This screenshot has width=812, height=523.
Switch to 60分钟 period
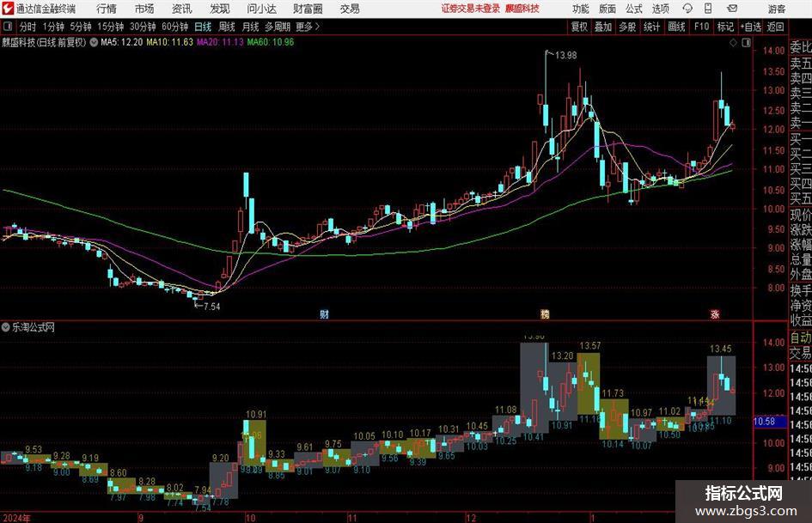(175, 27)
